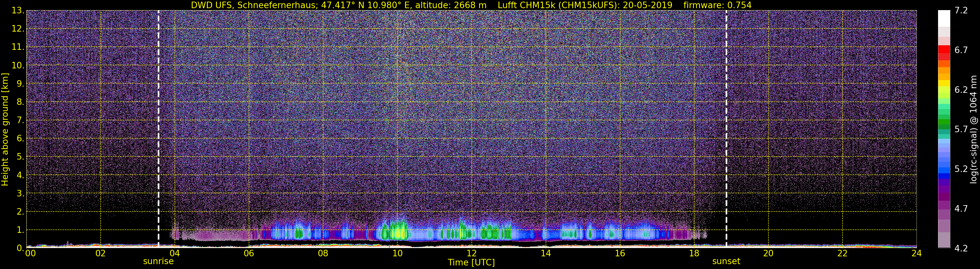Click the sunset label below the time axis

(x=726, y=262)
